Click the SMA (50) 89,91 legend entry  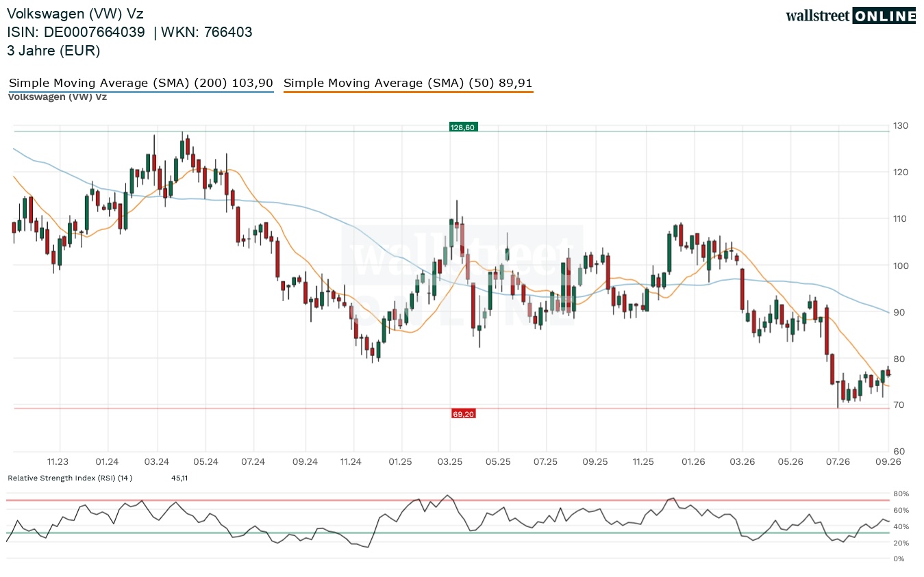pyautogui.click(x=408, y=84)
